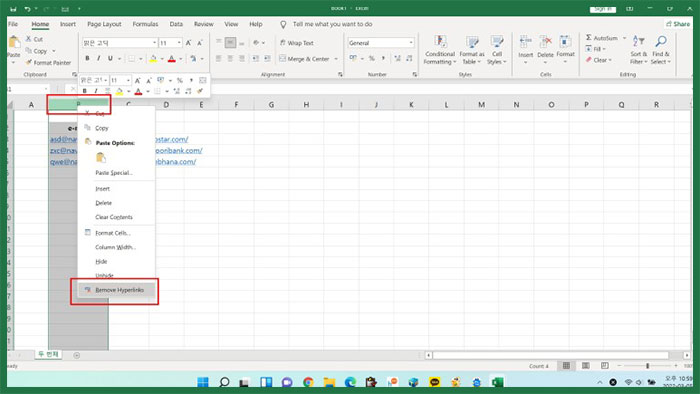The width and height of the screenshot is (700, 394).
Task: Click ribbon fill color bucket
Action: coord(153,58)
